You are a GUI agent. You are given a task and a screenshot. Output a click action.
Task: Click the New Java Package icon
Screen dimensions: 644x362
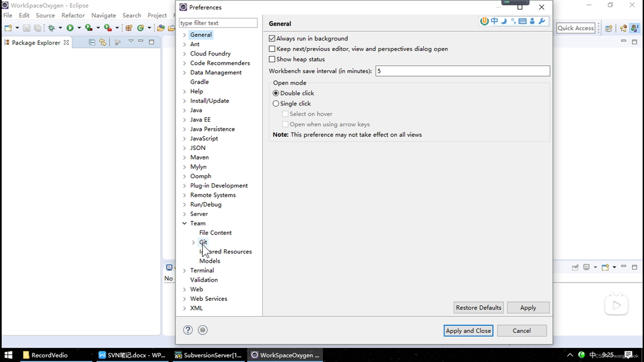(x=129, y=28)
